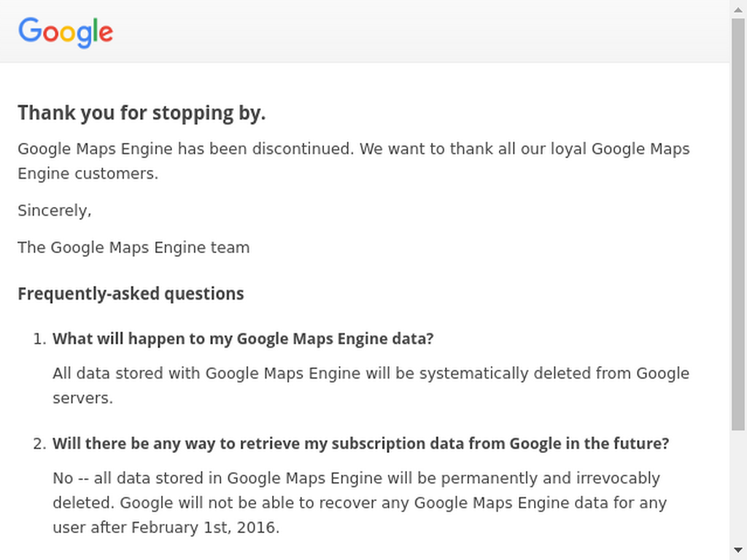Click the vertical scrollbar thumb

[x=738, y=225]
